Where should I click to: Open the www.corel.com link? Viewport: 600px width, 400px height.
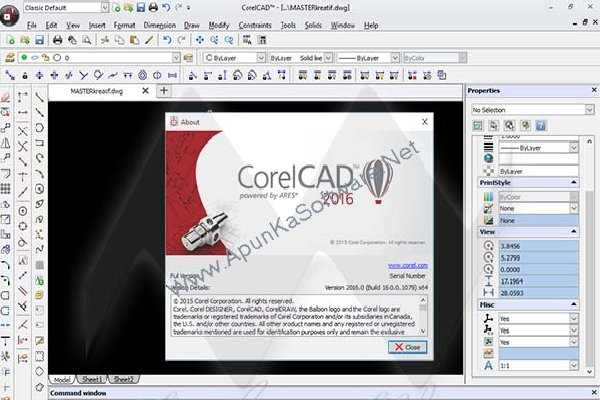pos(408,265)
